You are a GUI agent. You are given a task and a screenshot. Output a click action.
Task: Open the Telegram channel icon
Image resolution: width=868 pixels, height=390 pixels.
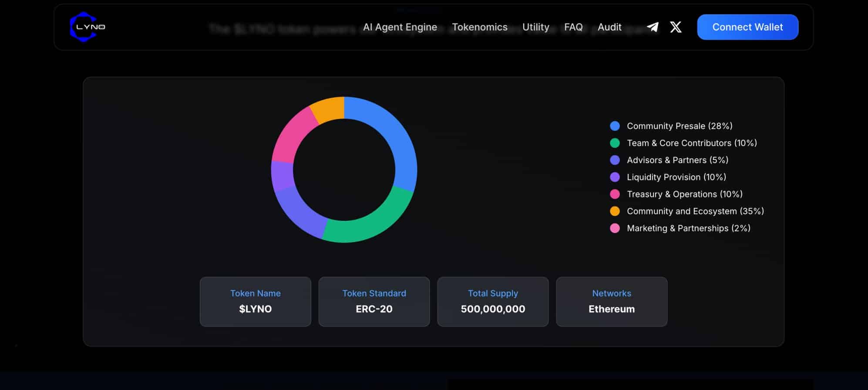[653, 27]
